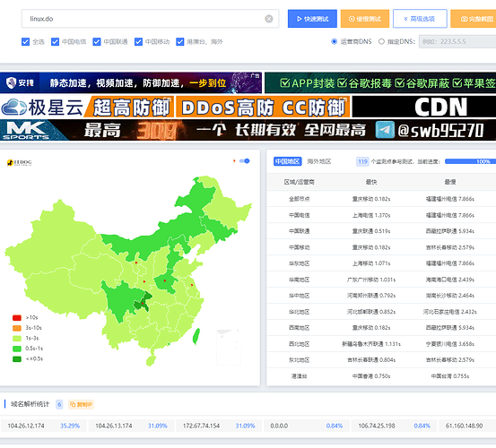Open the 安捷 acceleration ad banner
Viewport: 496px width, 448px height.
click(131, 82)
